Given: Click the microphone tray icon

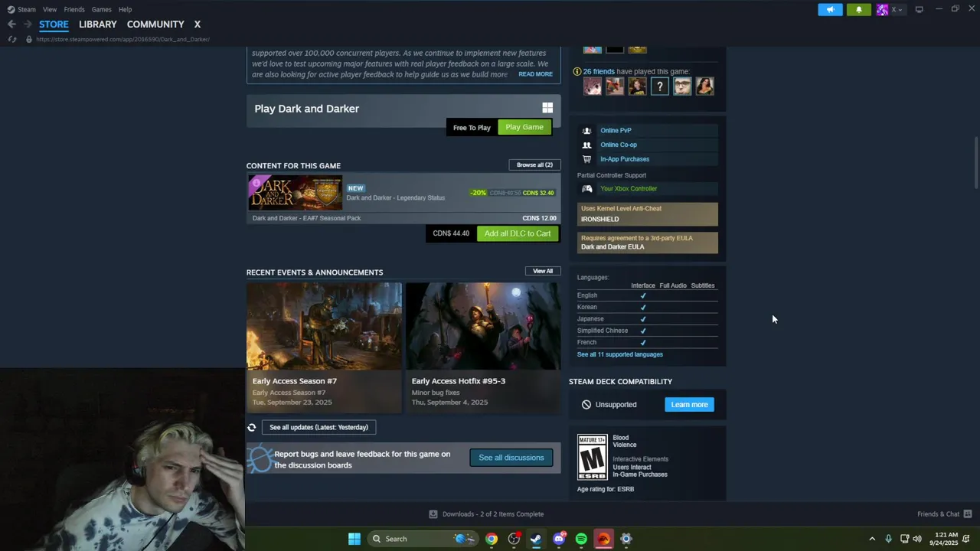Looking at the screenshot, I should point(888,539).
